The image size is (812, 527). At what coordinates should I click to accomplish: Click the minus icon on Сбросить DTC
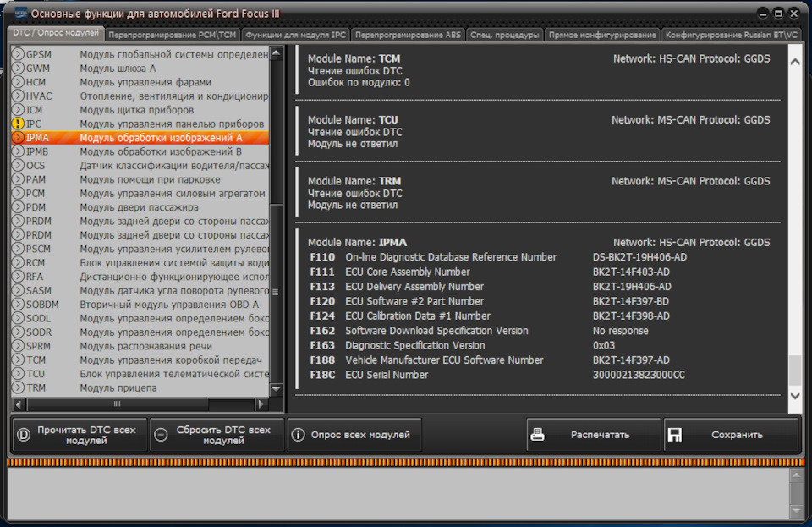[x=161, y=435]
